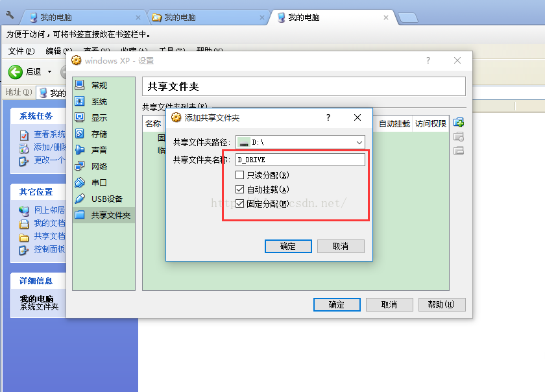Click the 帮助 help button
545x392 pixels.
pyautogui.click(x=442, y=304)
